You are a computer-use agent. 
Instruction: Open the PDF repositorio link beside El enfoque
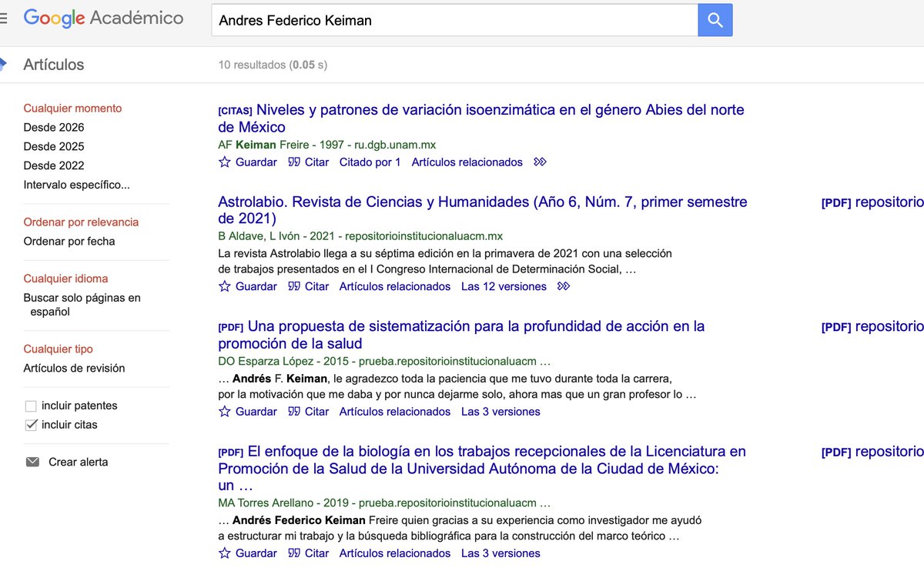coord(872,452)
